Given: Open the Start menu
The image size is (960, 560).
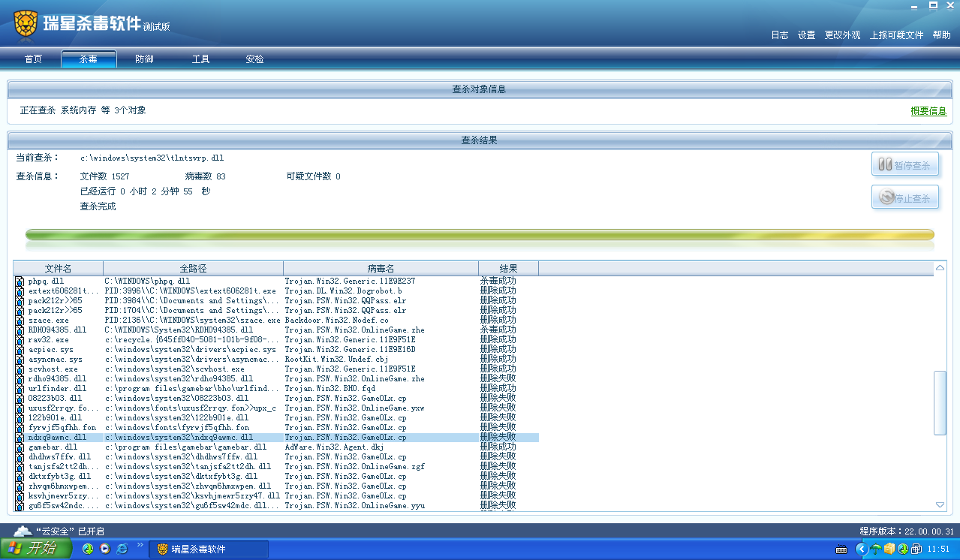Looking at the screenshot, I should click(x=36, y=549).
